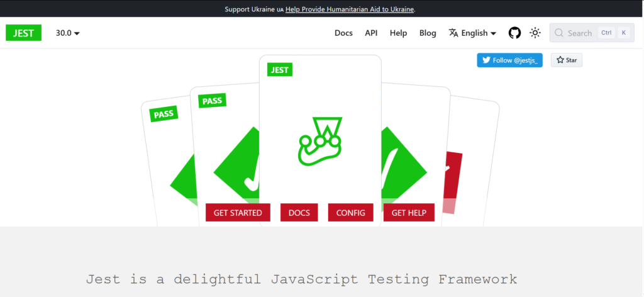This screenshot has width=644, height=297.
Task: Open the Jest GitHub repository icon
Action: tap(514, 33)
